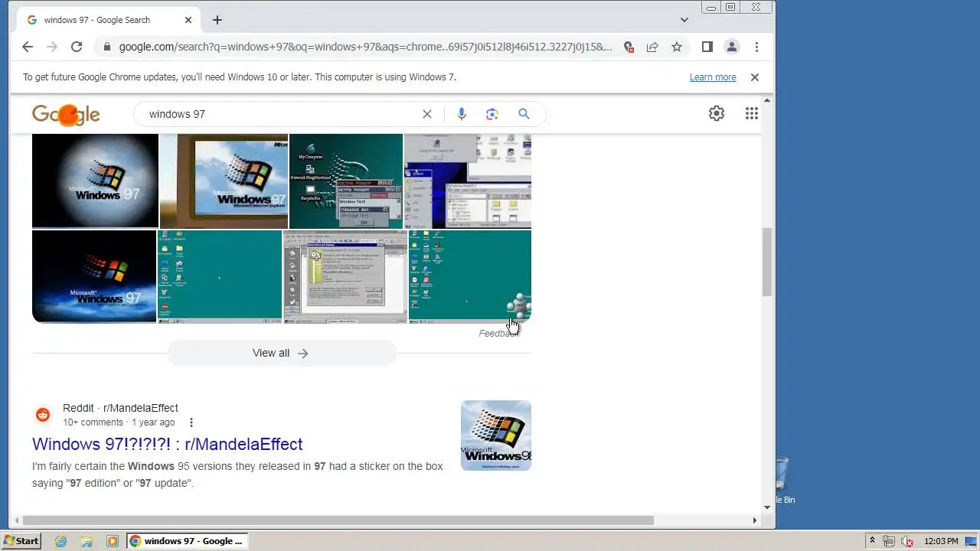Viewport: 980px width, 551px height.
Task: Click the scroll down arrow of the page
Action: click(767, 507)
